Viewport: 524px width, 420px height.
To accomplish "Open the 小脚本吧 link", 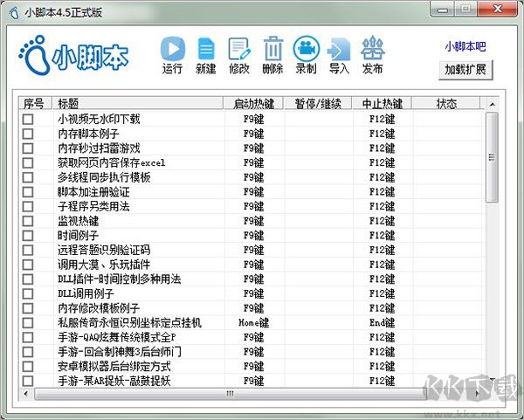I will coord(465,47).
